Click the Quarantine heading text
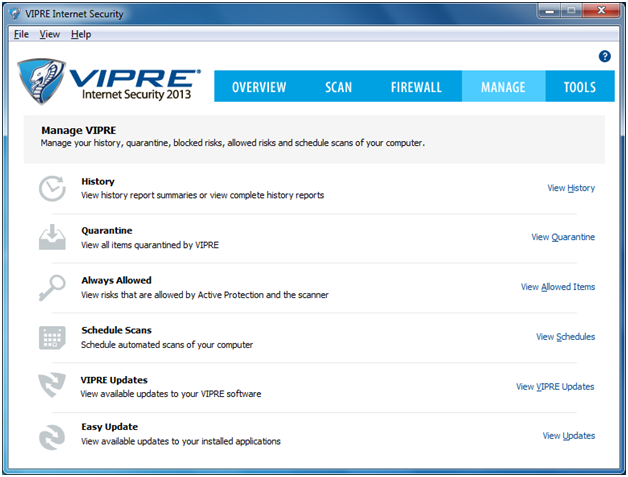The height and width of the screenshot is (477, 628). click(x=107, y=231)
